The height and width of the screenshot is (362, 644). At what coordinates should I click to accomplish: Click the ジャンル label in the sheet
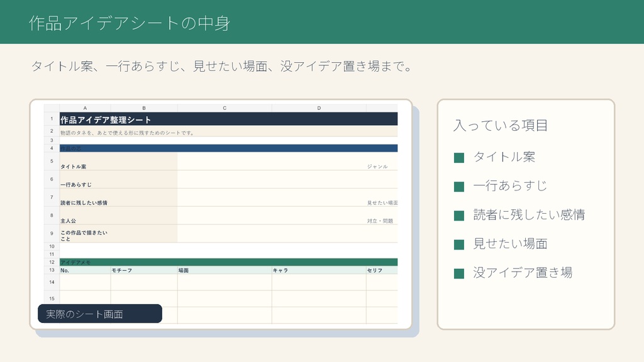pyautogui.click(x=377, y=166)
